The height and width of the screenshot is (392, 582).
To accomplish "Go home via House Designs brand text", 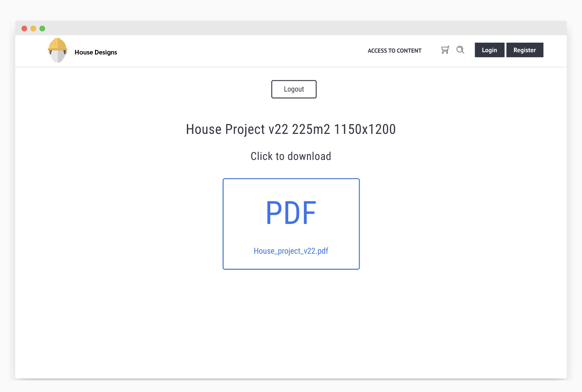I will (x=96, y=52).
